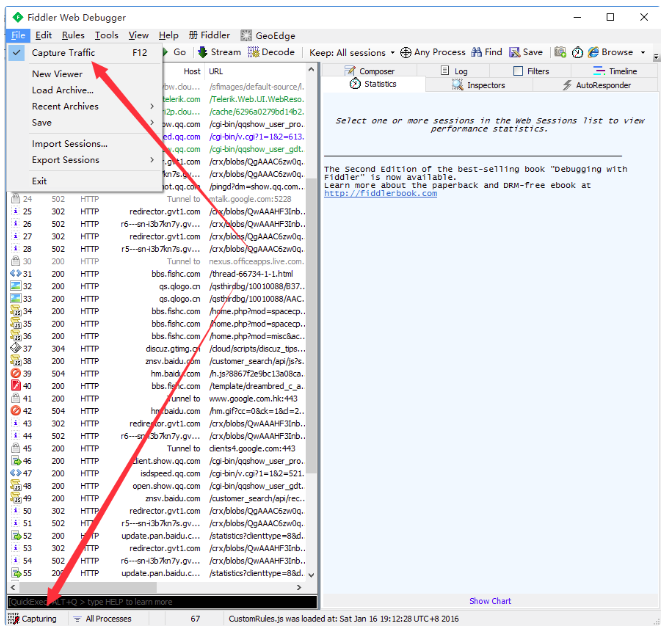
Task: Select session 32 image icon
Action: [x=16, y=286]
